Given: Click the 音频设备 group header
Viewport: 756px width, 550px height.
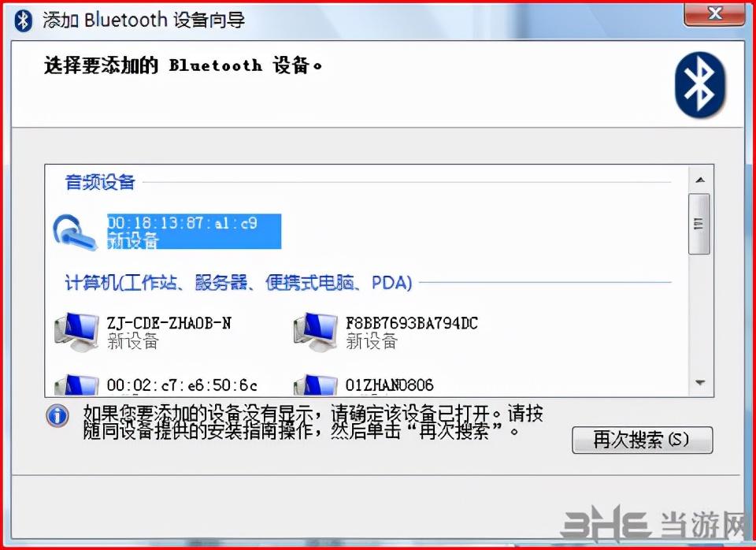Looking at the screenshot, I should (x=100, y=182).
